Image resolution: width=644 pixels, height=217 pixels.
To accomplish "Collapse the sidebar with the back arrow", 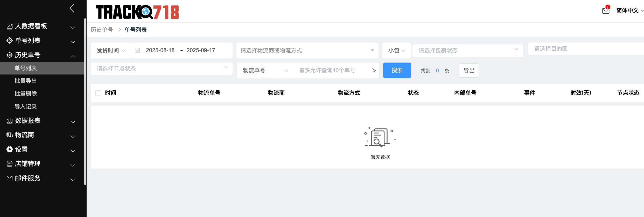I will click(72, 8).
